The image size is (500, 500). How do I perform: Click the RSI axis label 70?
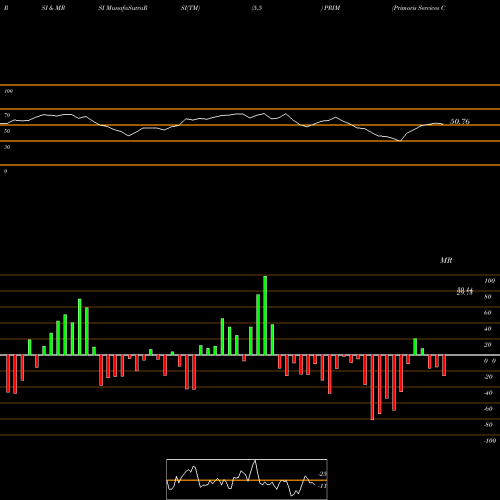pos(7,115)
